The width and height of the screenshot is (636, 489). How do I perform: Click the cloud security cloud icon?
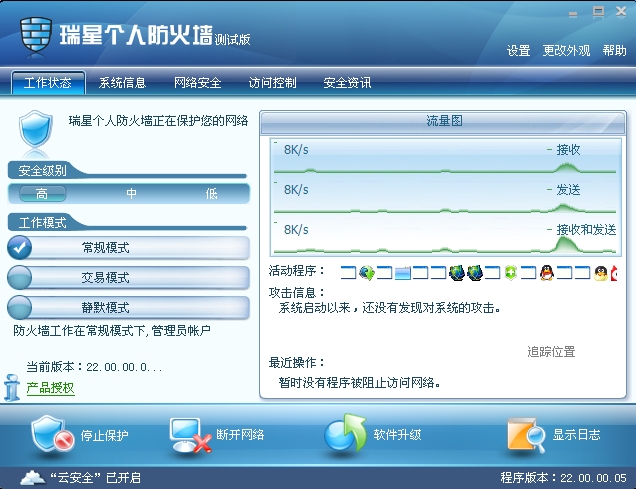tap(33, 478)
